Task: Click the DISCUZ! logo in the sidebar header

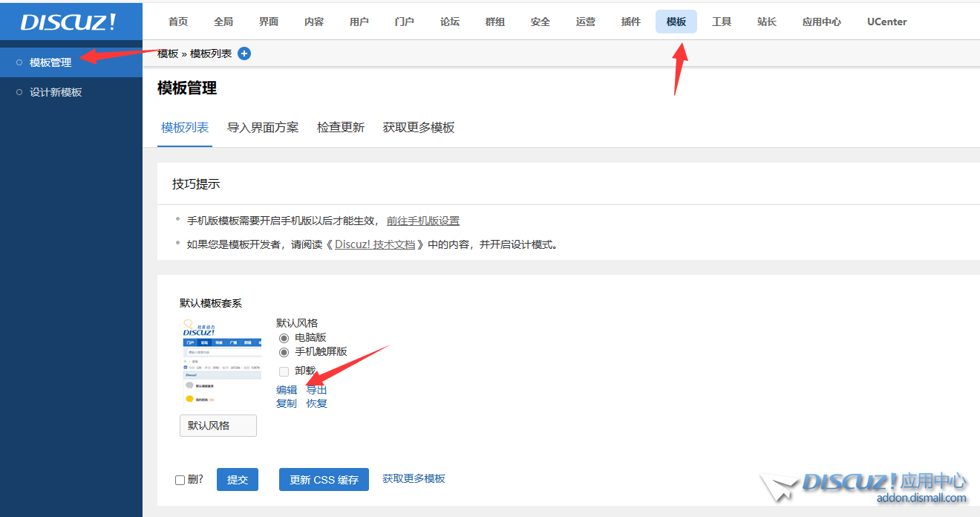Action: tap(68, 22)
